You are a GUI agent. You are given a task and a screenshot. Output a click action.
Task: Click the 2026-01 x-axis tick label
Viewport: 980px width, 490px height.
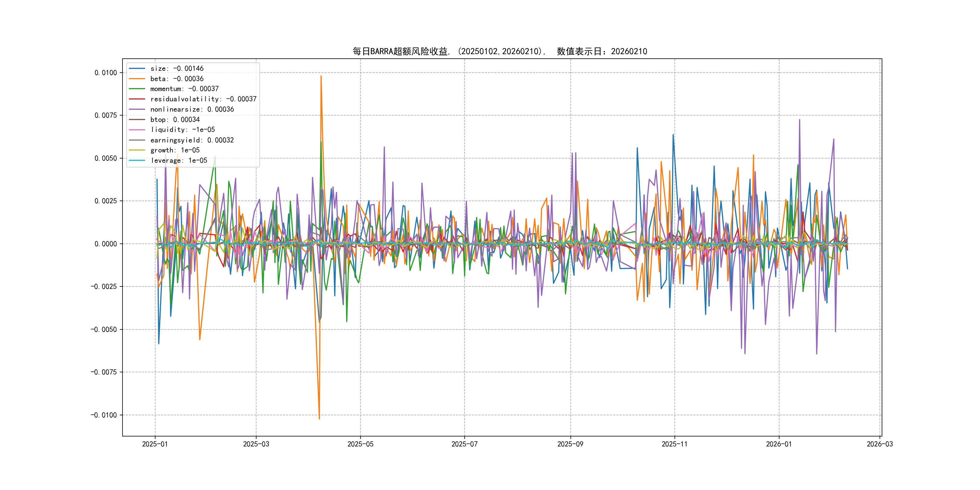coord(779,444)
